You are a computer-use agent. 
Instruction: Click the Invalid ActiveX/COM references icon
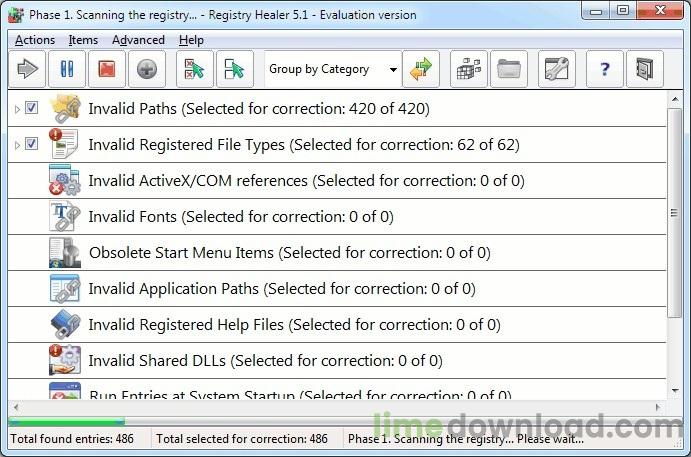point(65,180)
